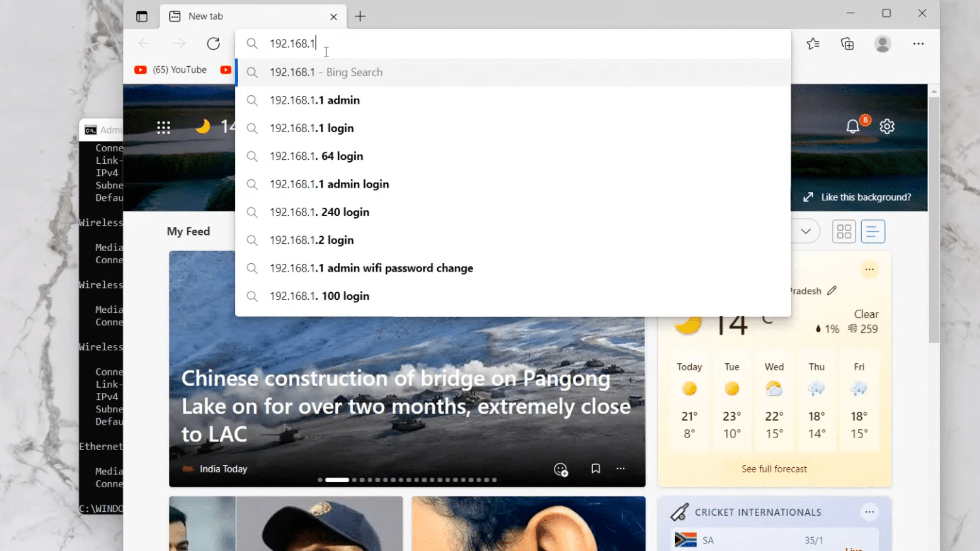
Task: Select Today forecast column
Action: [690, 400]
